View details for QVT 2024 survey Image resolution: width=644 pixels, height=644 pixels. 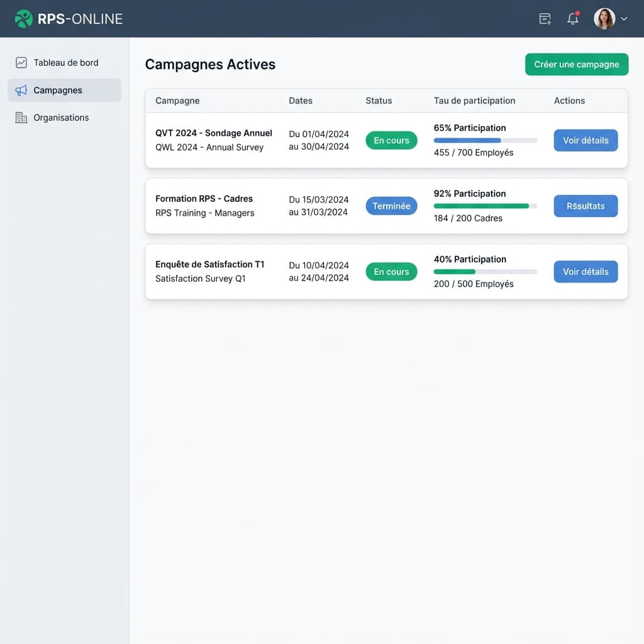pos(586,140)
